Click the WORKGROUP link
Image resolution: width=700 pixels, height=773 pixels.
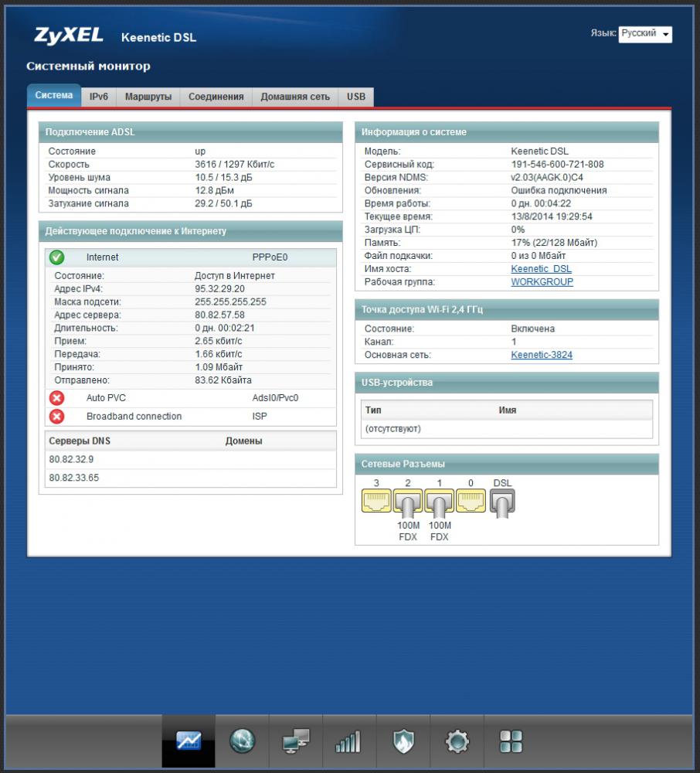coord(542,282)
